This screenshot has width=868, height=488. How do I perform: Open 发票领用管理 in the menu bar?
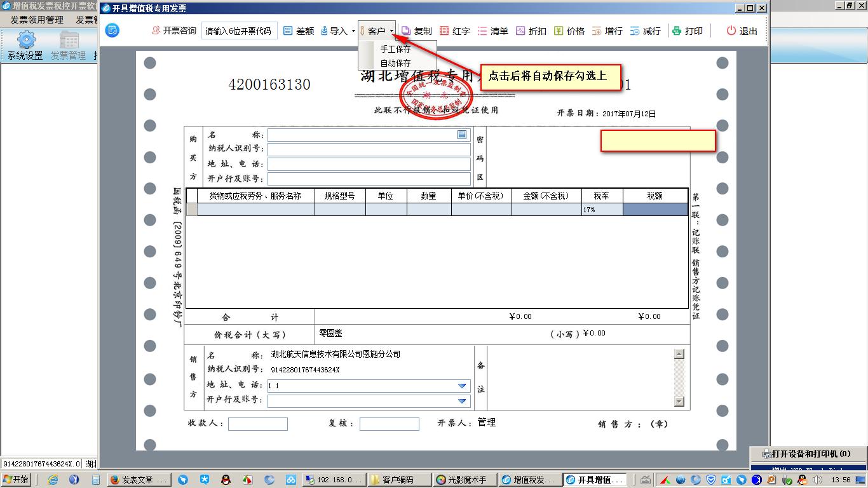click(x=38, y=20)
